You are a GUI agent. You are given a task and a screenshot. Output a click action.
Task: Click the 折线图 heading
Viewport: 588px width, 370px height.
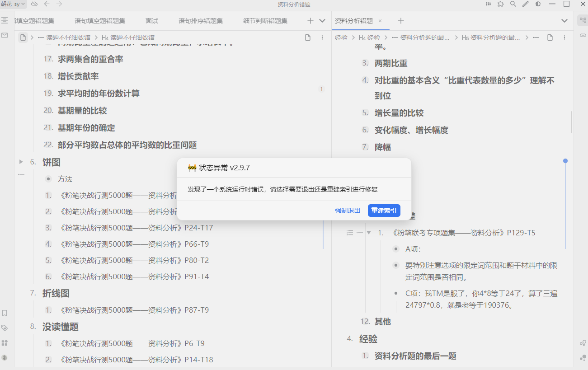coord(56,293)
